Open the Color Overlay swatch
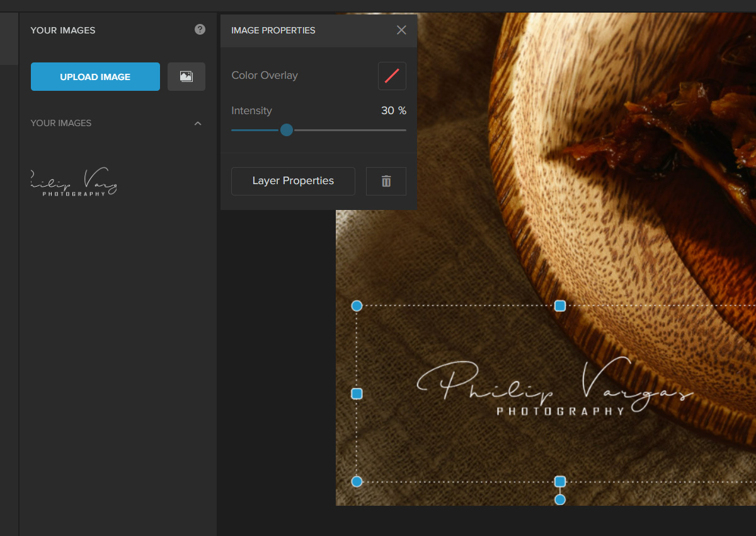 point(392,76)
